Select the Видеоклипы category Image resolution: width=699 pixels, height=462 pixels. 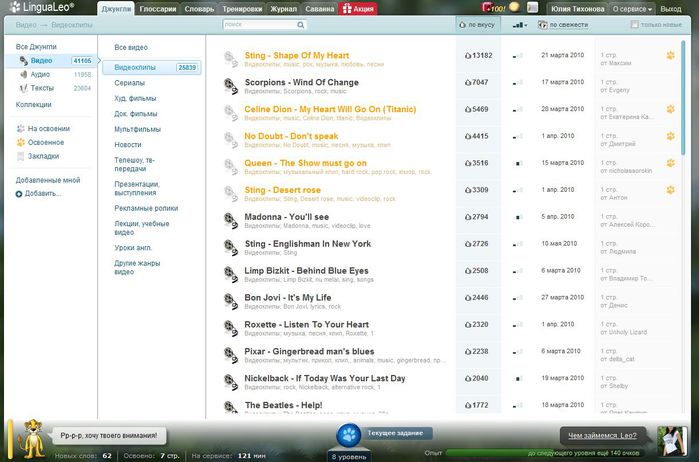[x=152, y=68]
